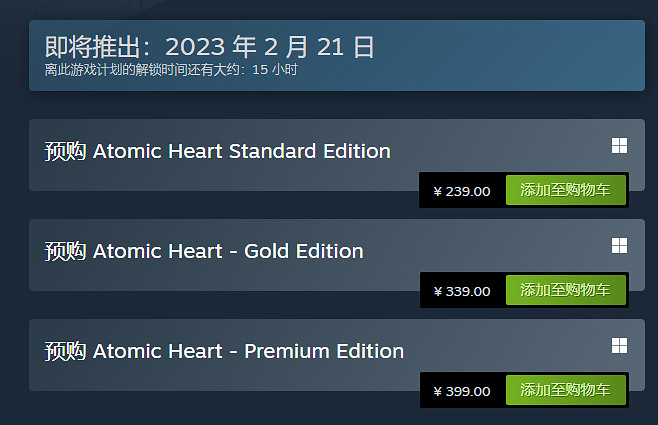
Task: Add Atomic Heart Gold Edition to cart
Action: [566, 291]
